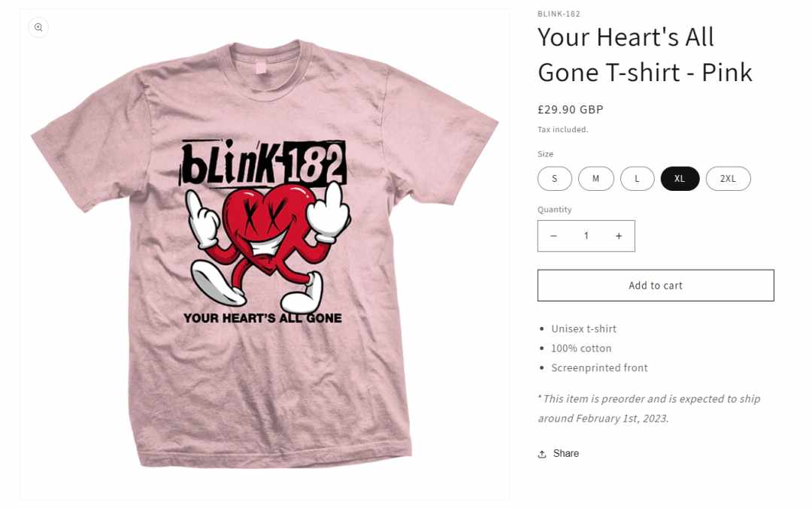Open the Share option

click(558, 454)
